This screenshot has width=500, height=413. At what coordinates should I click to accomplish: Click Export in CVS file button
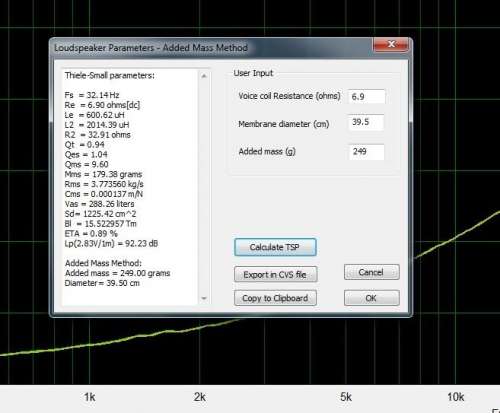[275, 275]
